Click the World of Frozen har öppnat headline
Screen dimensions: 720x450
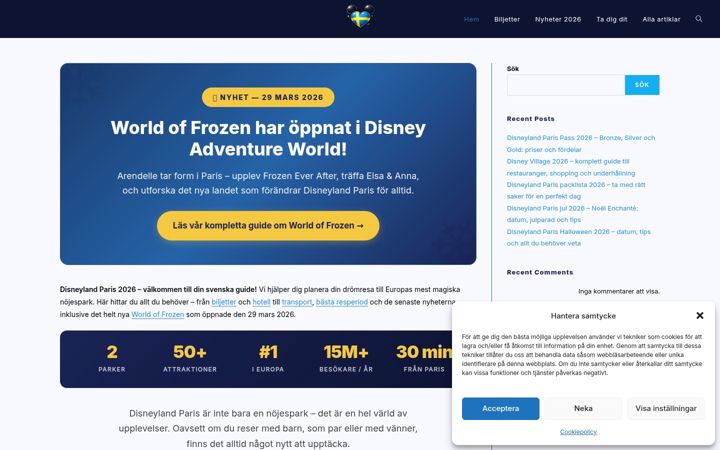tap(268, 138)
